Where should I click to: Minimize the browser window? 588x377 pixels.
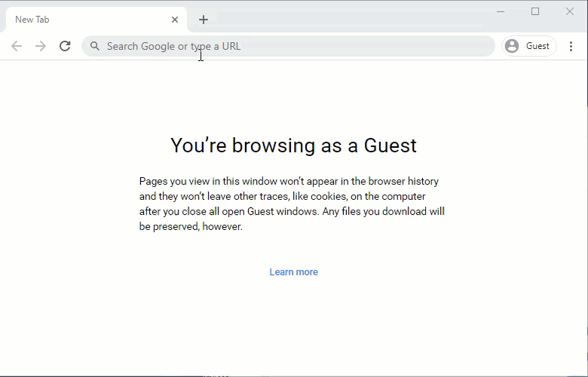(x=500, y=12)
